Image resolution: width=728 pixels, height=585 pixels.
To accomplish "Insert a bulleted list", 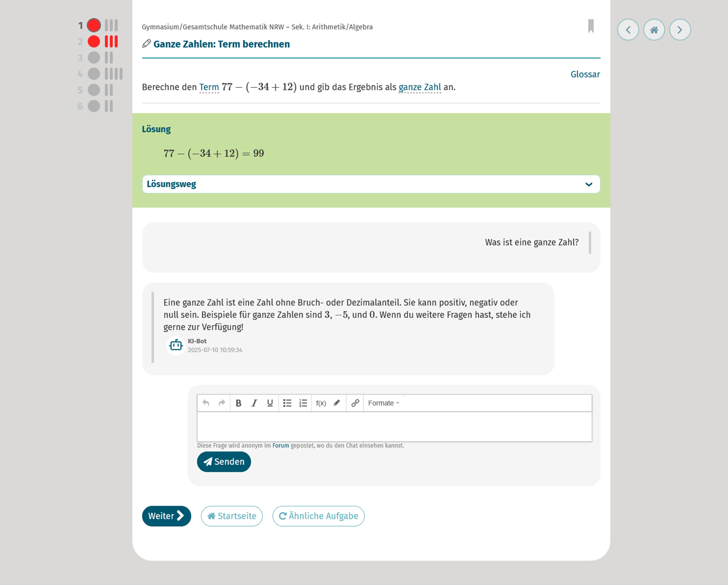I will tap(287, 403).
